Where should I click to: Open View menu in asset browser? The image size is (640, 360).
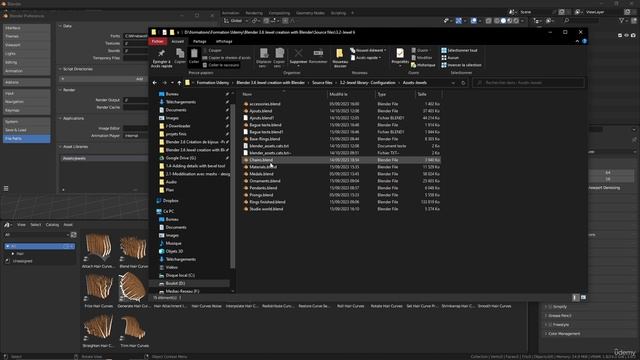pyautogui.click(x=21, y=225)
